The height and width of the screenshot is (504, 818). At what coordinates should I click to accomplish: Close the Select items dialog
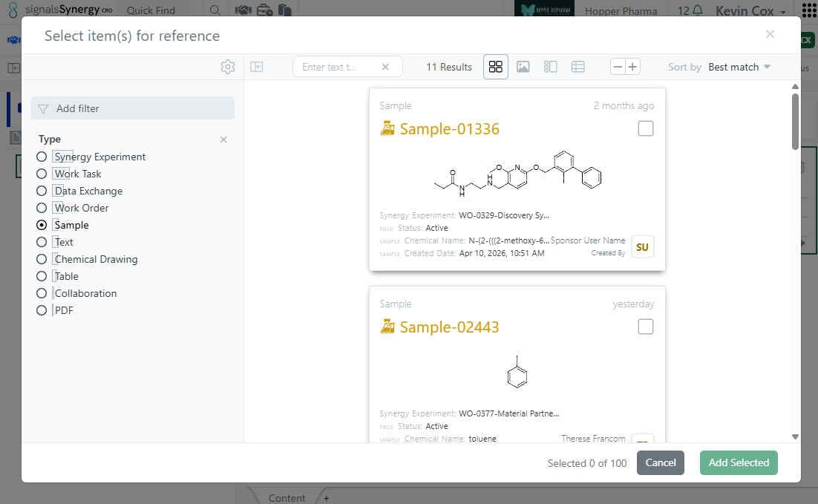click(x=770, y=34)
